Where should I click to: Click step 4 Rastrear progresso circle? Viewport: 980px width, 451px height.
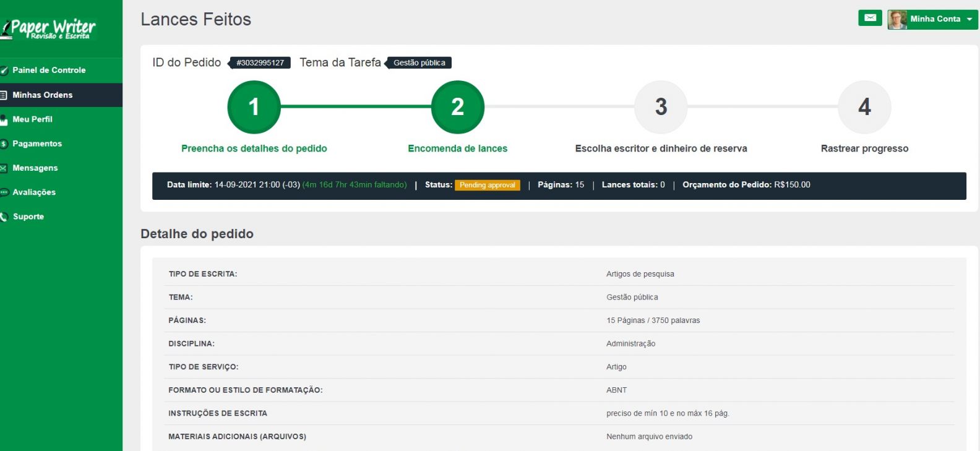[x=864, y=107]
